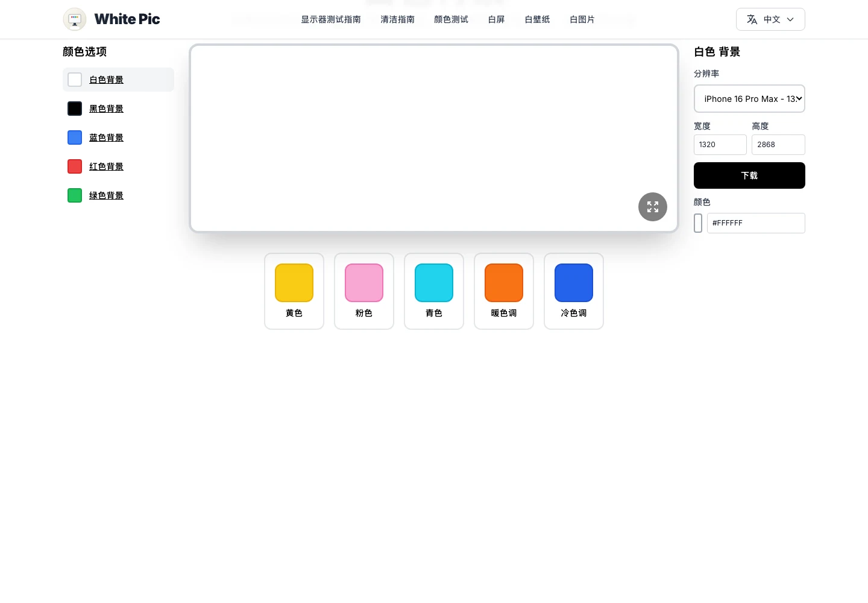The width and height of the screenshot is (868, 603).
Task: Choose 黑色背景 link
Action: (106, 109)
